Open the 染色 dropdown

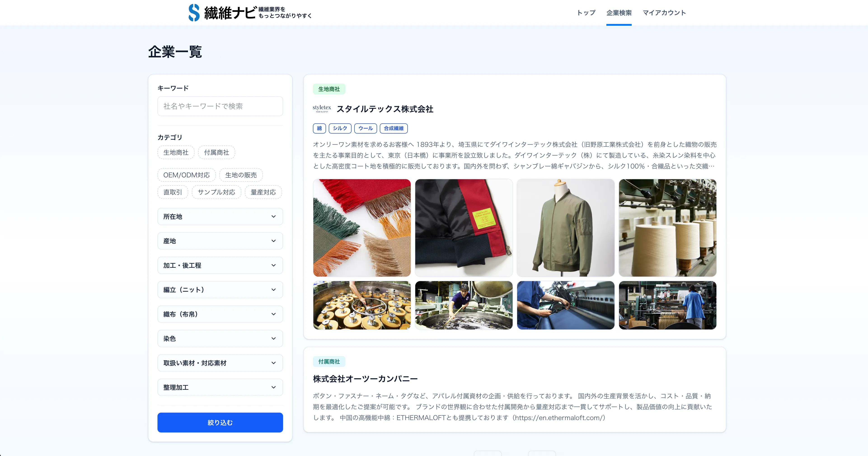point(220,338)
